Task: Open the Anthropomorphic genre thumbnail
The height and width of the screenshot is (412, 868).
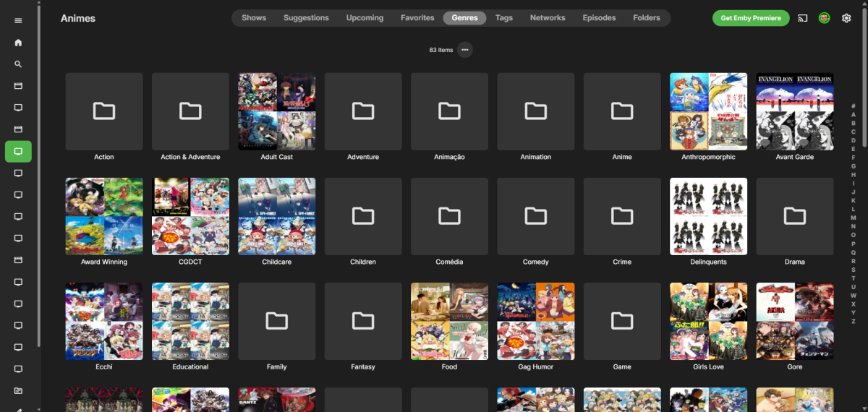Action: tap(709, 111)
